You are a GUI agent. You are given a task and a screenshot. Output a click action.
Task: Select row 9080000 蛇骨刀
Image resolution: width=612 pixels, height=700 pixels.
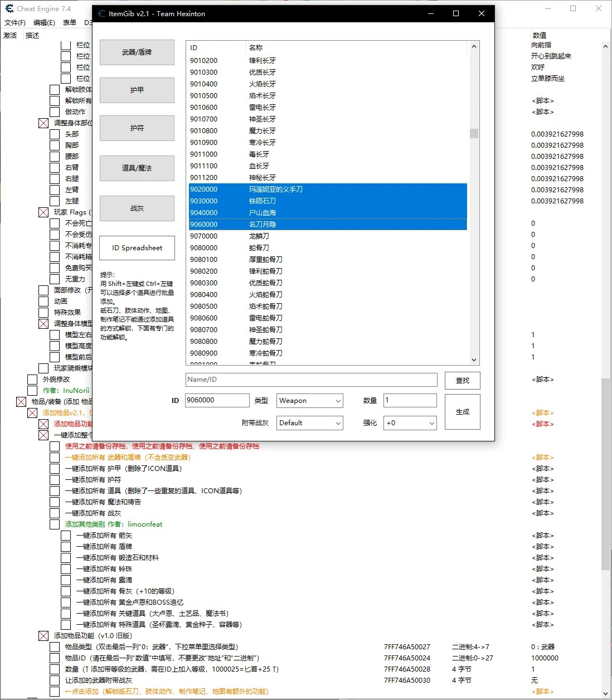(x=328, y=248)
